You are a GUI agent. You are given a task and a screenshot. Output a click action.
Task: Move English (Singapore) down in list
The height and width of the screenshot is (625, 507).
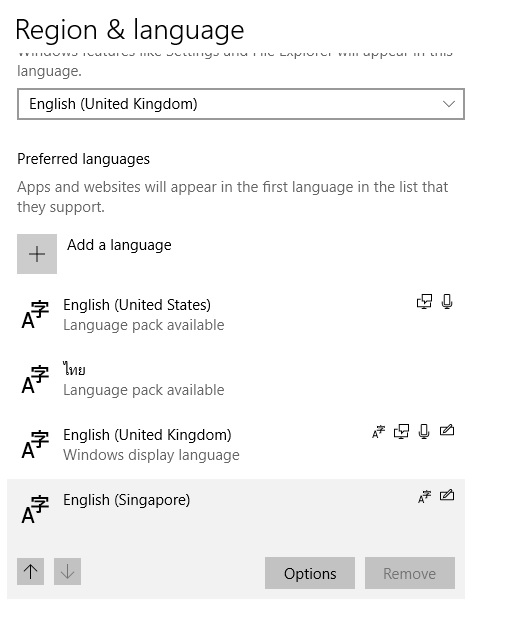pyautogui.click(x=67, y=572)
